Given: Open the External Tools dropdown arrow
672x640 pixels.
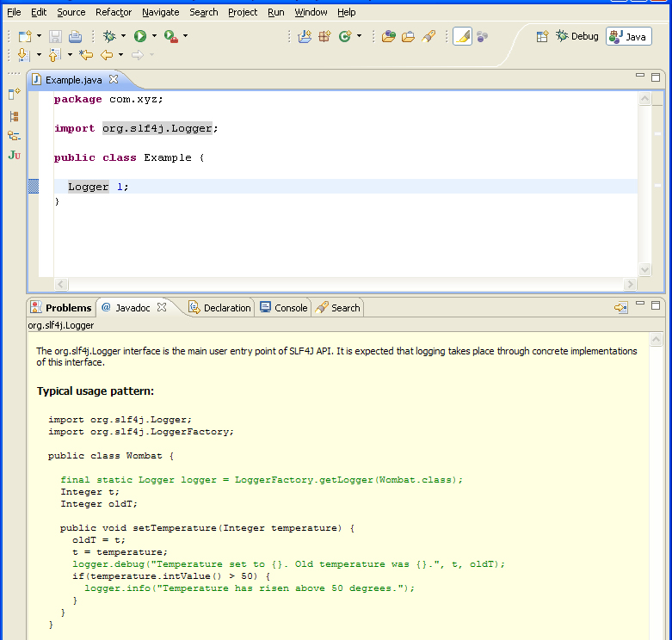Looking at the screenshot, I should [x=186, y=36].
